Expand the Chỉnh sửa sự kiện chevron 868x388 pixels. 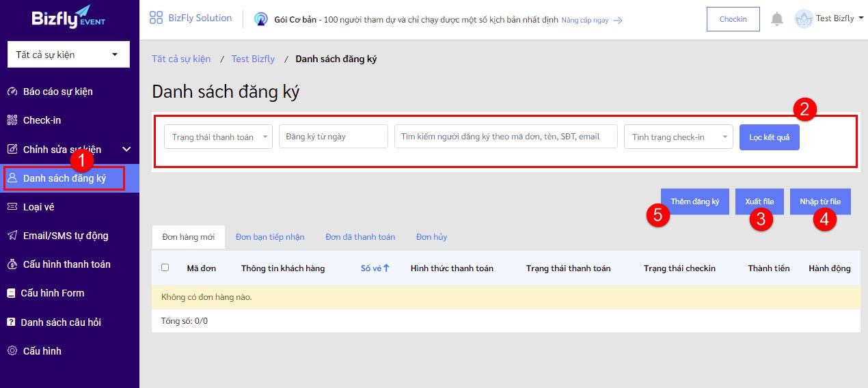126,149
